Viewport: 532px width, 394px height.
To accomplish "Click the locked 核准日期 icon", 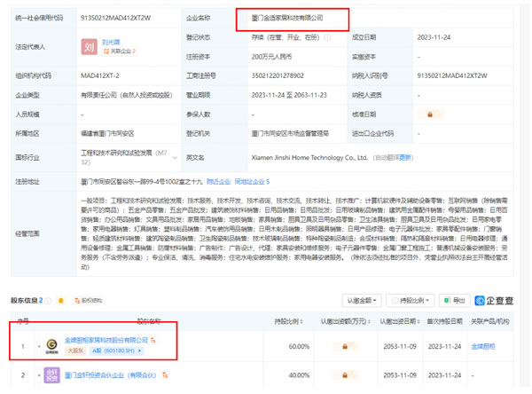I will pos(430,114).
